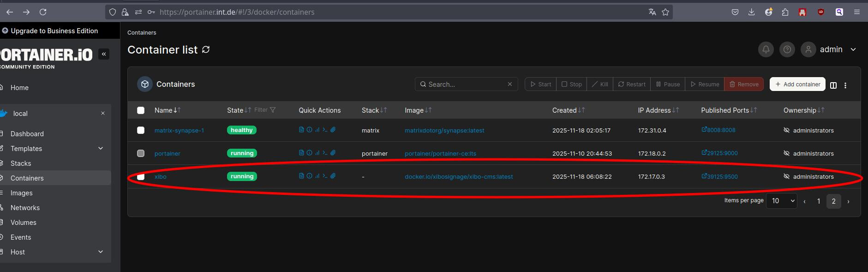Open Volumes from the sidebar

click(x=24, y=223)
